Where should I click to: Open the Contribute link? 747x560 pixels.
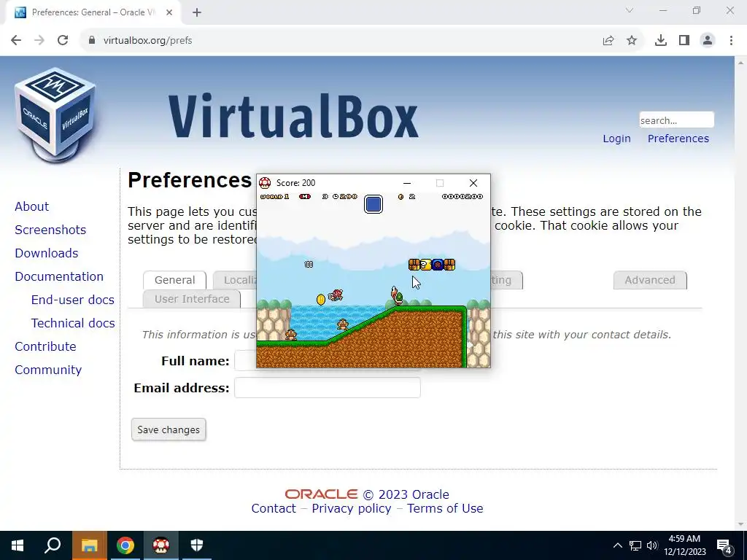[46, 346]
